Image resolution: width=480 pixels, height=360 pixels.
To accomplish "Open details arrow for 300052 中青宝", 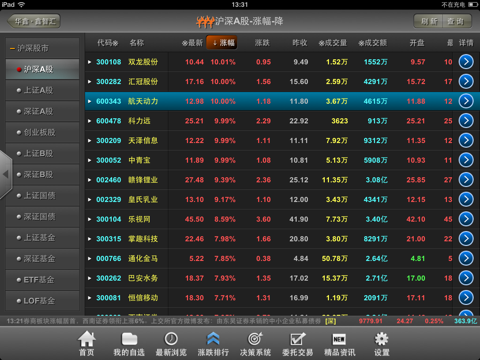I will (x=466, y=160).
